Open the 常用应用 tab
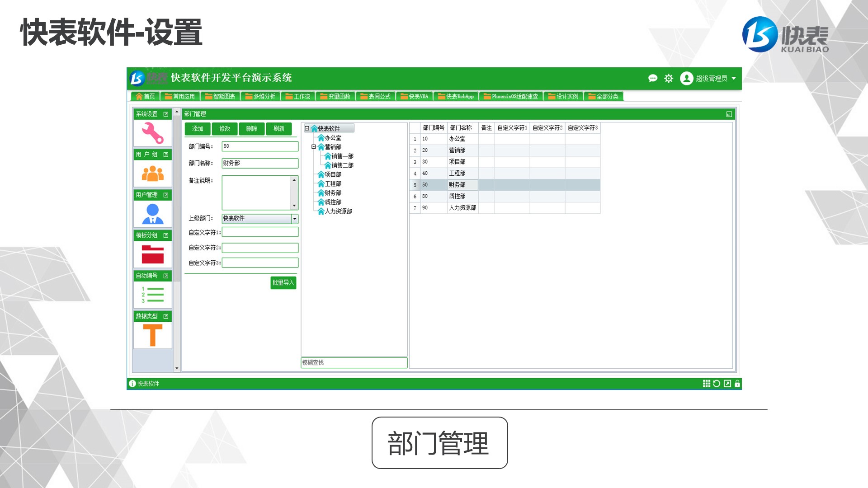The image size is (868, 488). [x=179, y=96]
